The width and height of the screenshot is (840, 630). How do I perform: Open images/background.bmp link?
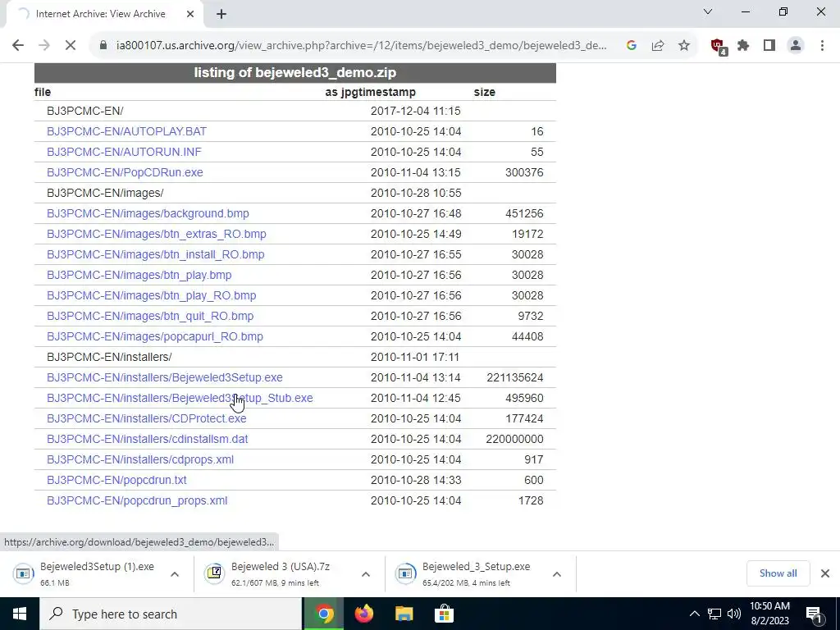pos(148,213)
